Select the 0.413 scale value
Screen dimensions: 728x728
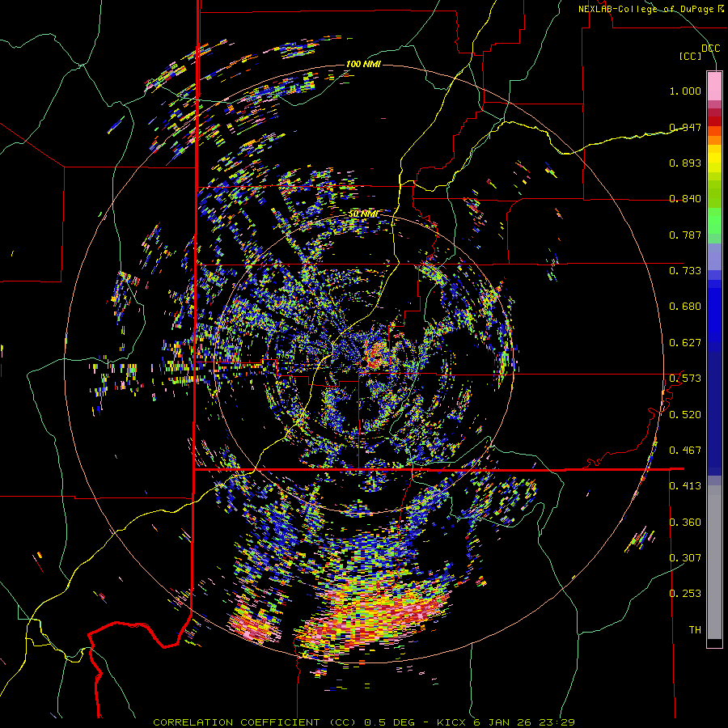(685, 486)
